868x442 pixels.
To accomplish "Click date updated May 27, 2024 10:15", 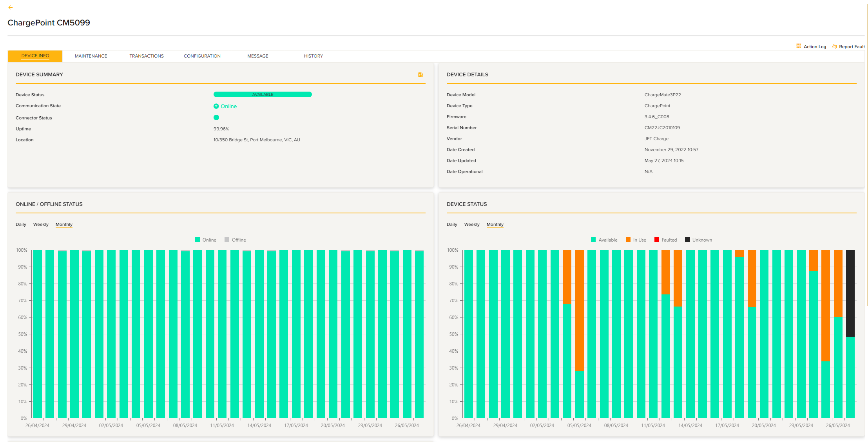I will tap(664, 161).
